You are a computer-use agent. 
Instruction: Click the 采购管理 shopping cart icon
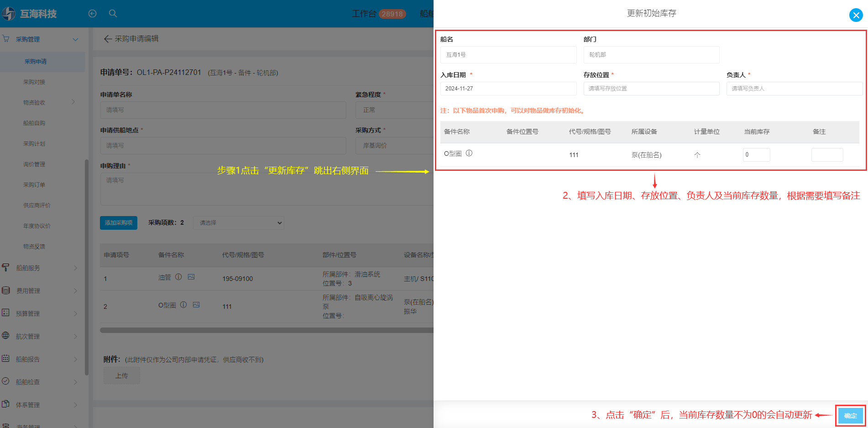coord(5,39)
